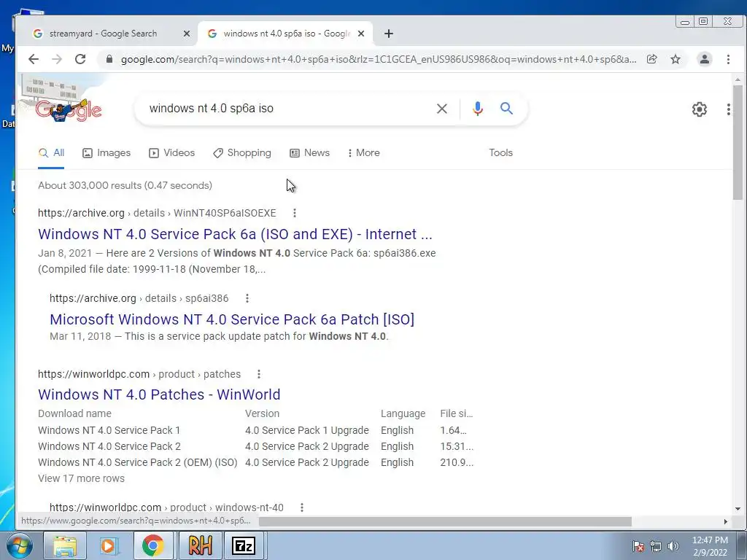Click the taskbar clock showing 12:47 PM
Image resolution: width=747 pixels, height=560 pixels.
coord(710,545)
